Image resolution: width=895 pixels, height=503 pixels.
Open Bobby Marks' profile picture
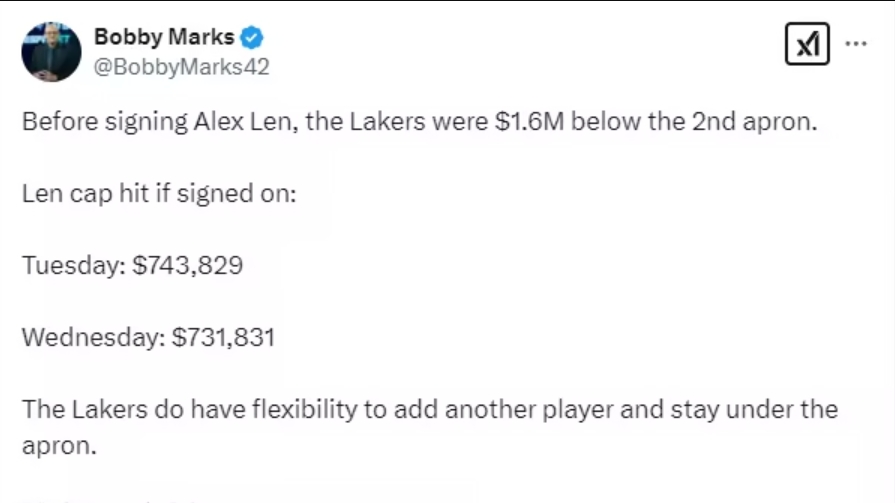51,51
